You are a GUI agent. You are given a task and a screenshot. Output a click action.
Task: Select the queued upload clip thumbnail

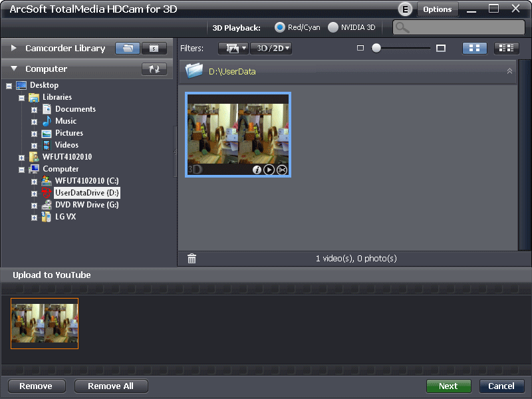pos(45,323)
